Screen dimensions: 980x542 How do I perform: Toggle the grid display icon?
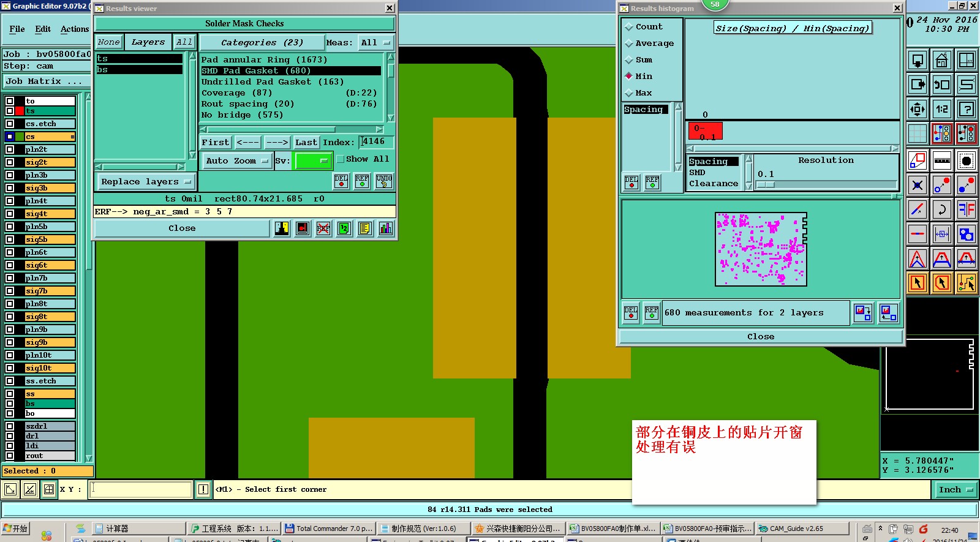click(x=917, y=133)
